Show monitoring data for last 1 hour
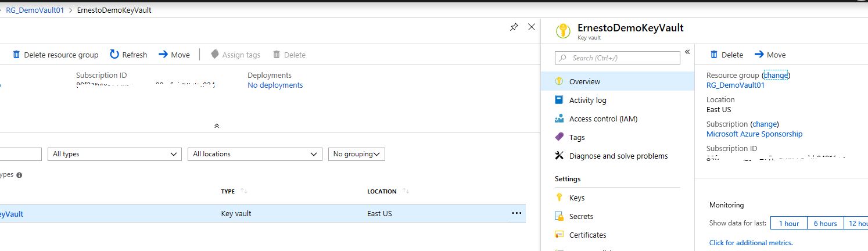The image size is (868, 251). click(788, 223)
